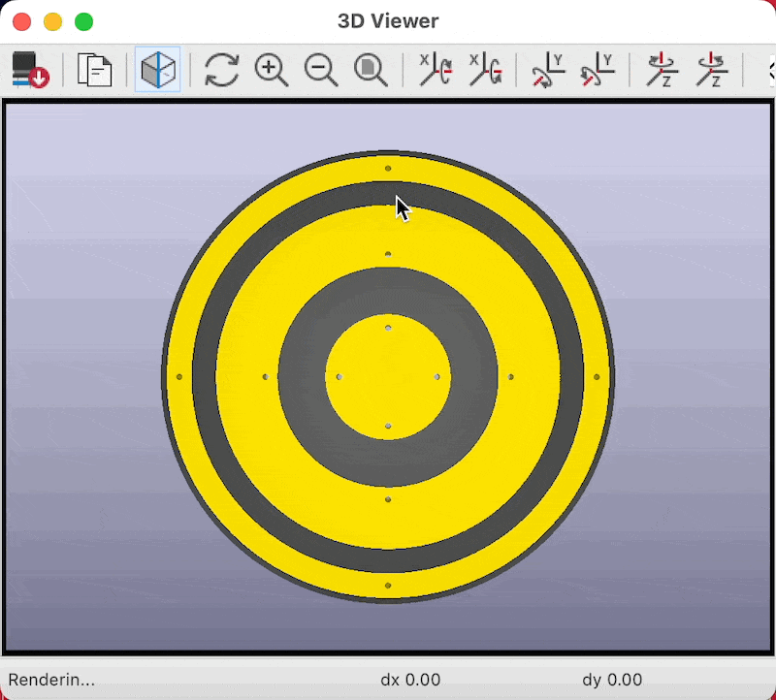Rotate X counterclockwise, arrowhead at bottom
776x700 pixels.
[x=485, y=70]
